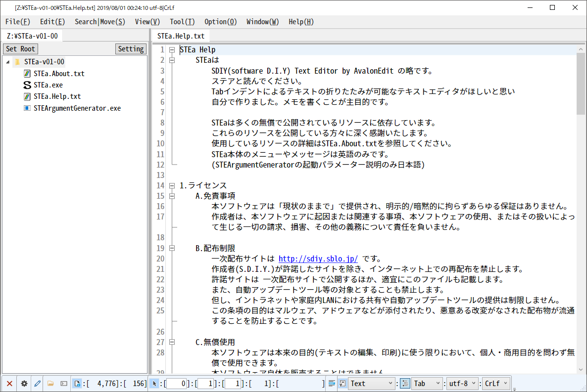Click the blue pencil edit icon
Viewport: 587px width, 392px height.
pos(38,384)
